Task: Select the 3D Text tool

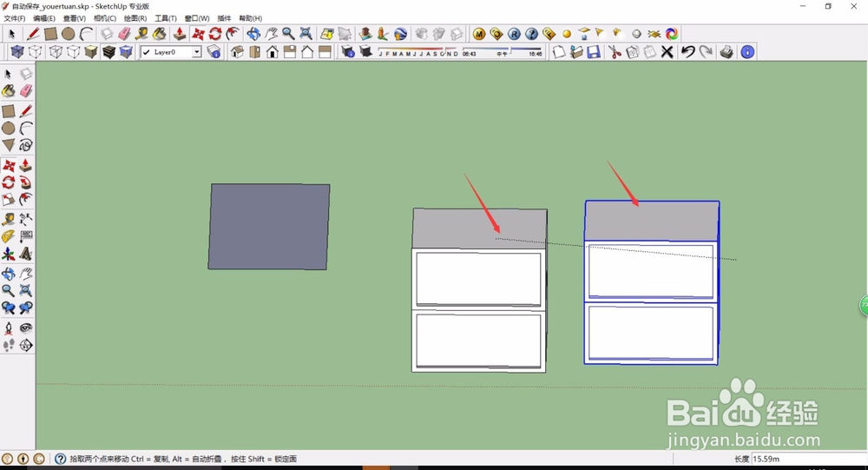Action: point(25,254)
